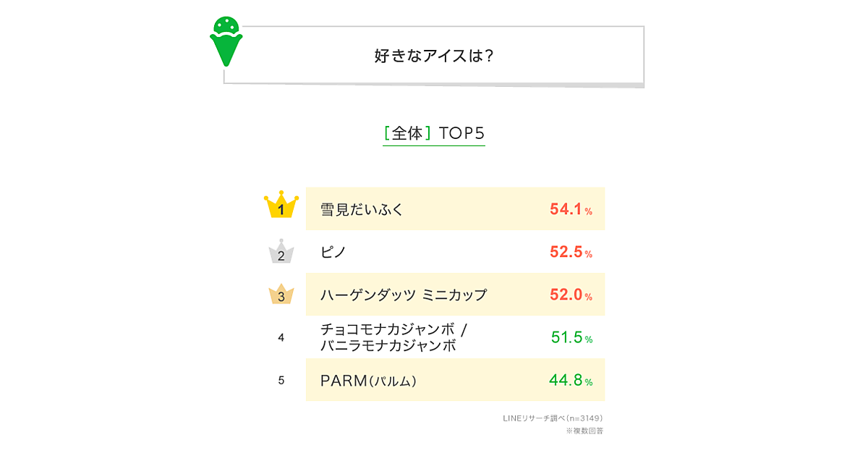Click the [全体] TOP5 heading
This screenshot has width=868, height=456.
[x=434, y=133]
